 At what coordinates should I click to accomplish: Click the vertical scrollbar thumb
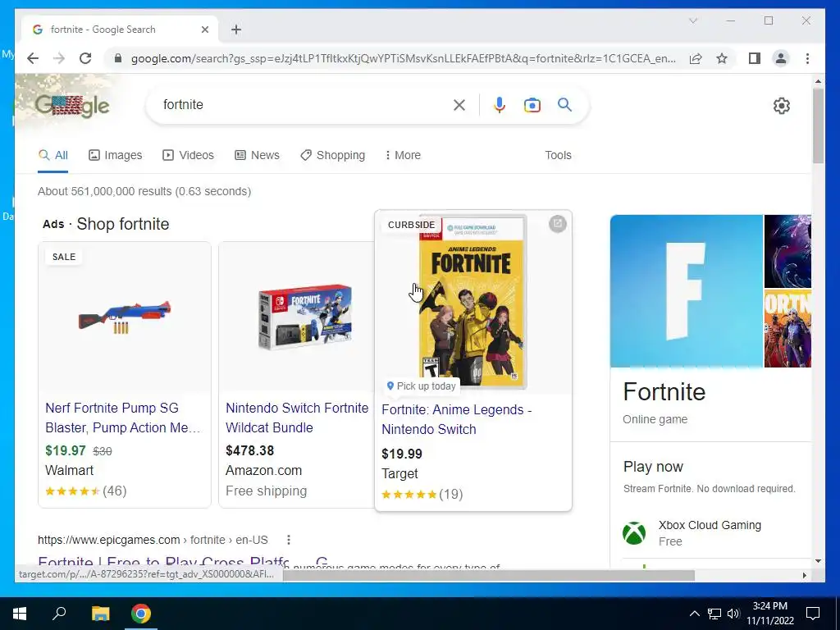[x=818, y=126]
